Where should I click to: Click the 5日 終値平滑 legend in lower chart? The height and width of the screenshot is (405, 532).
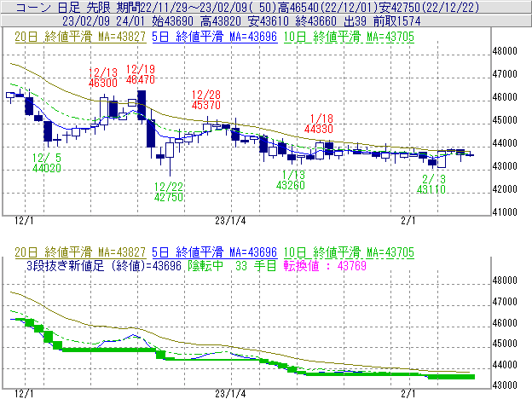[215, 252]
